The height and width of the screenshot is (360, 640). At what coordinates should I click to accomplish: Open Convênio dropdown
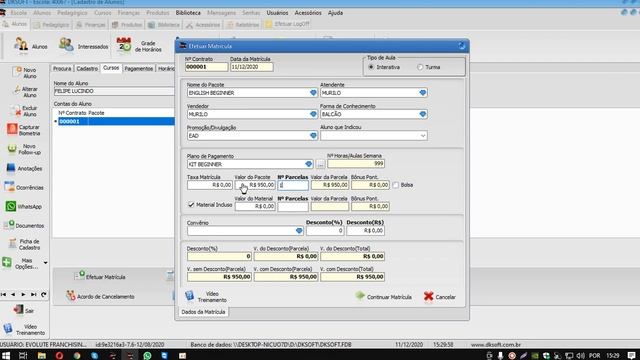[x=299, y=231]
